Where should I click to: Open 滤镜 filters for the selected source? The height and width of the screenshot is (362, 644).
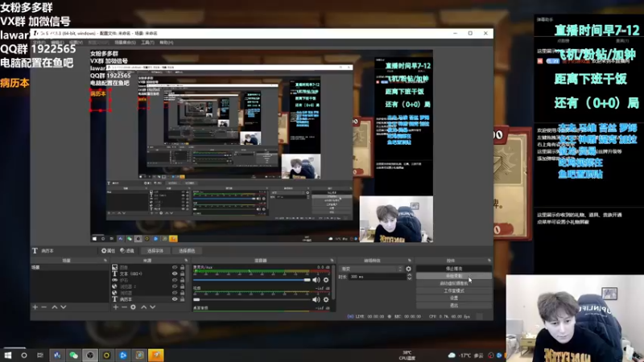pyautogui.click(x=127, y=251)
